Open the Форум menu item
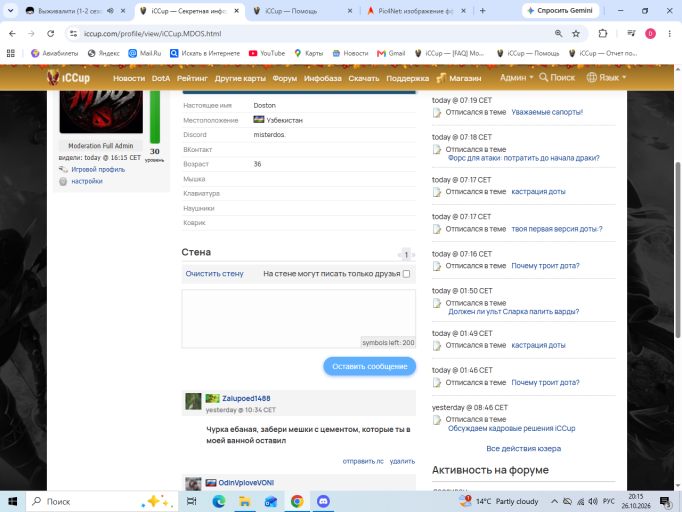 pyautogui.click(x=284, y=78)
